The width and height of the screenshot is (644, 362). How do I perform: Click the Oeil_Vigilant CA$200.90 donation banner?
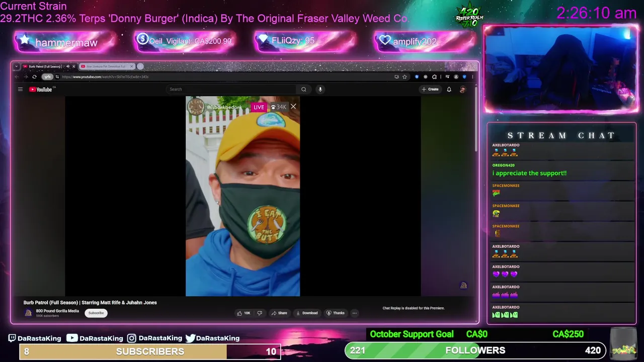(185, 41)
